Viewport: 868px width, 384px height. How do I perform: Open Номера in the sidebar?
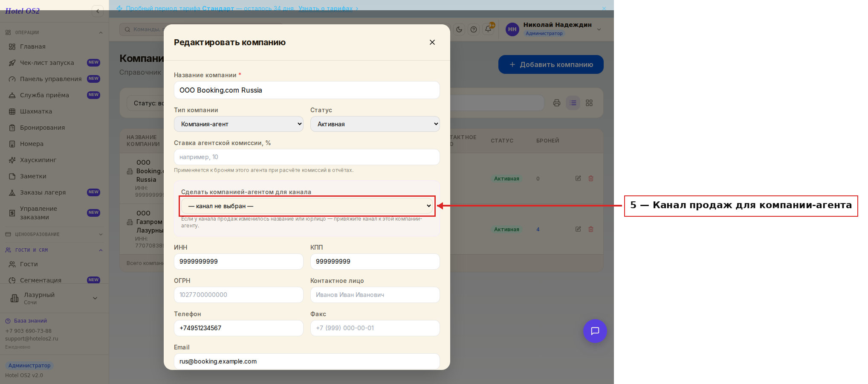point(54,144)
